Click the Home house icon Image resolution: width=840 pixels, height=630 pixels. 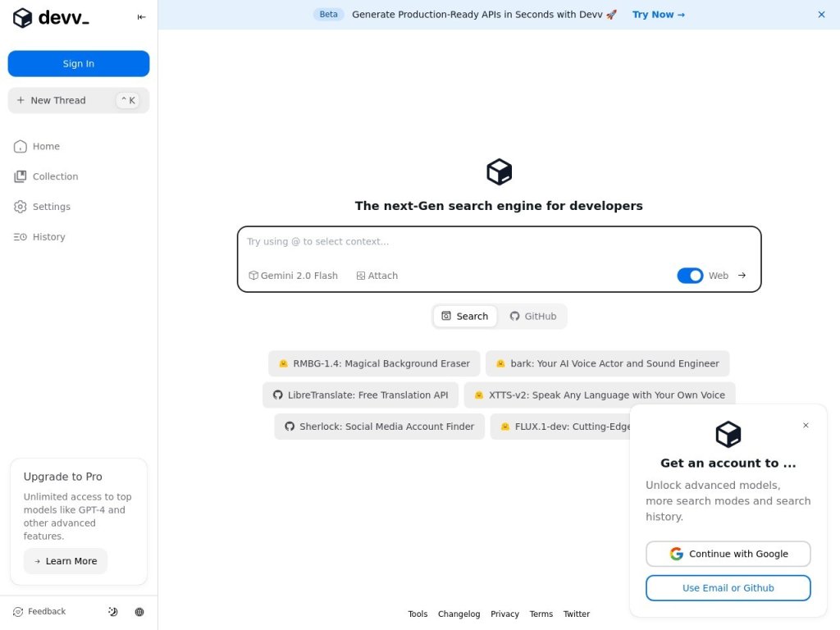pos(21,146)
